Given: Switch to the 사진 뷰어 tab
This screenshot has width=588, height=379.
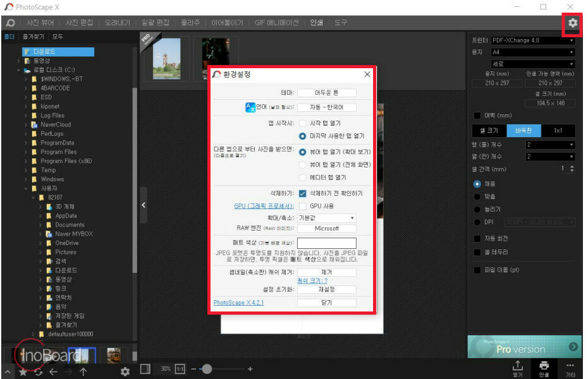Looking at the screenshot, I should point(40,23).
